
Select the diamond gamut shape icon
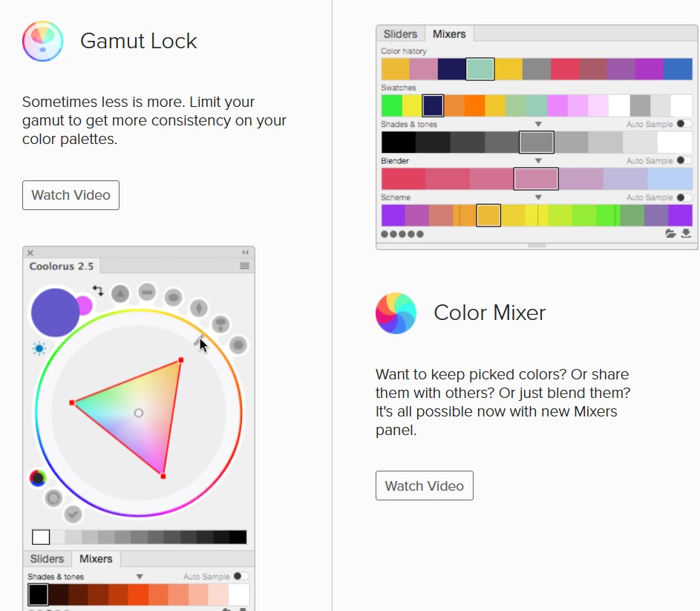click(x=198, y=307)
